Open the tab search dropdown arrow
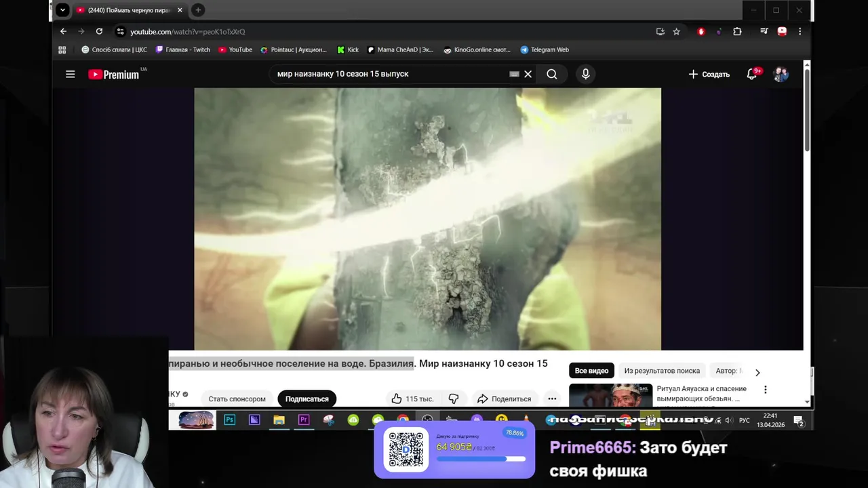The height and width of the screenshot is (488, 868). tap(62, 10)
